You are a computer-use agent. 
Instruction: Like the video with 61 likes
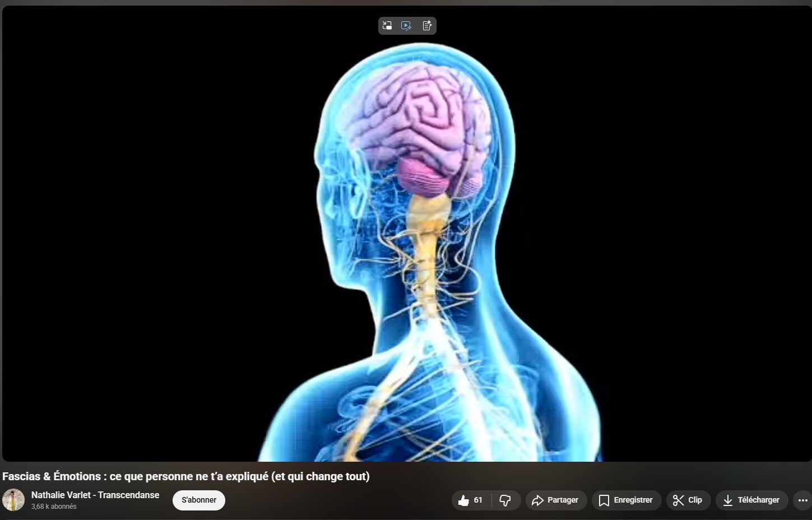[471, 500]
